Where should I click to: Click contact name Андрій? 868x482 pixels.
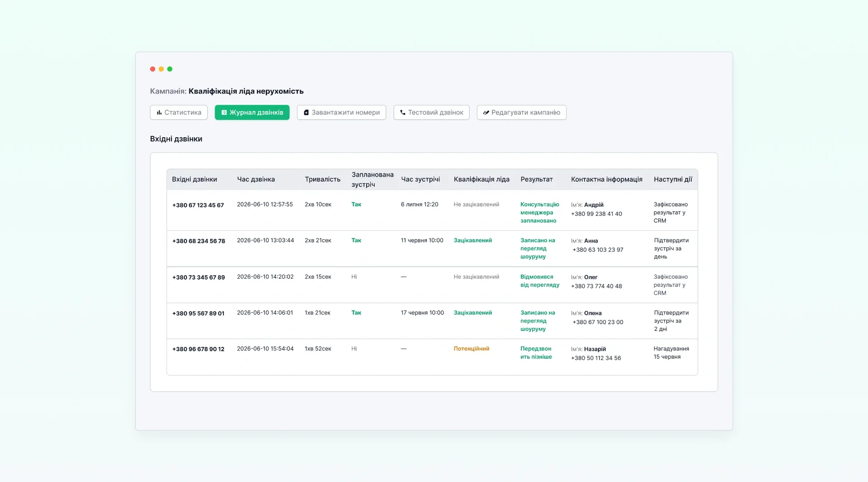pos(594,205)
